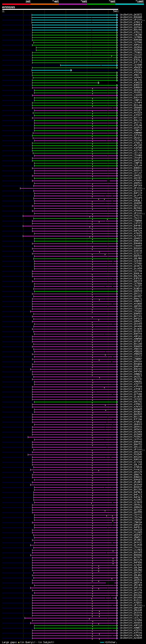Select the label UniRef100_B4FQ19
Image resolution: width=146 pixels, height=644 pixels.
click(131, 319)
